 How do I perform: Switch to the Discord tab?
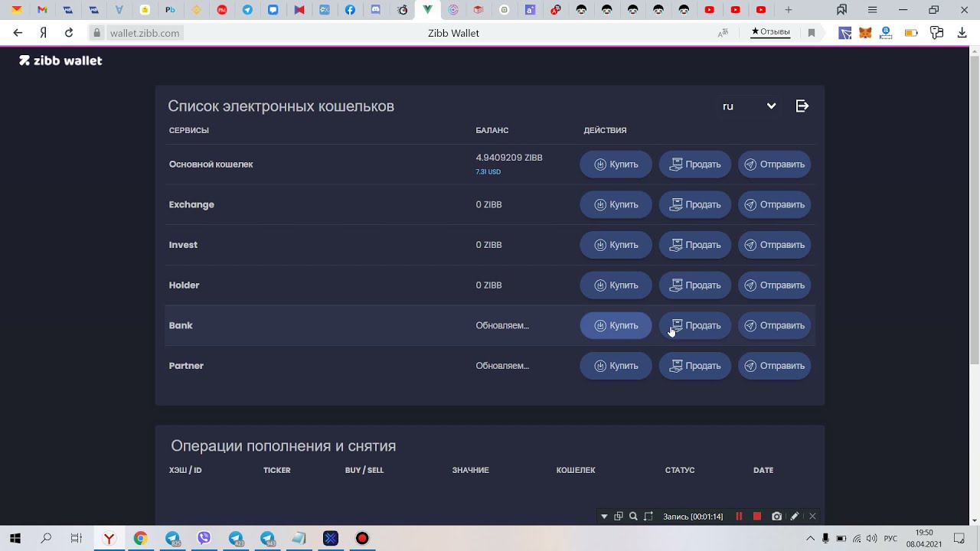pos(375,10)
